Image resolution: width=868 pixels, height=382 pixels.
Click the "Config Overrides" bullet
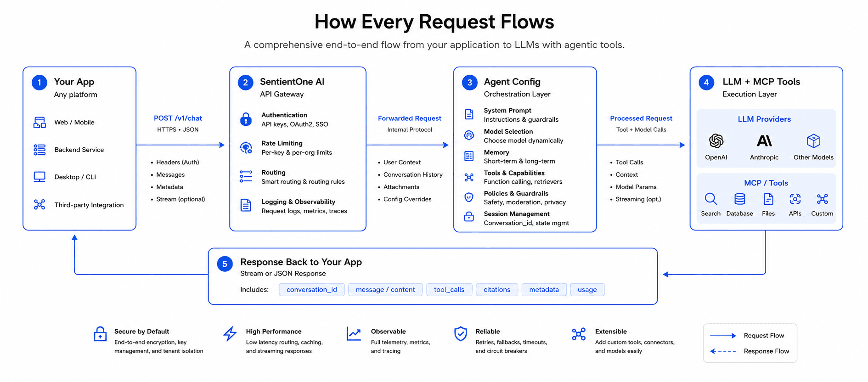pyautogui.click(x=407, y=199)
